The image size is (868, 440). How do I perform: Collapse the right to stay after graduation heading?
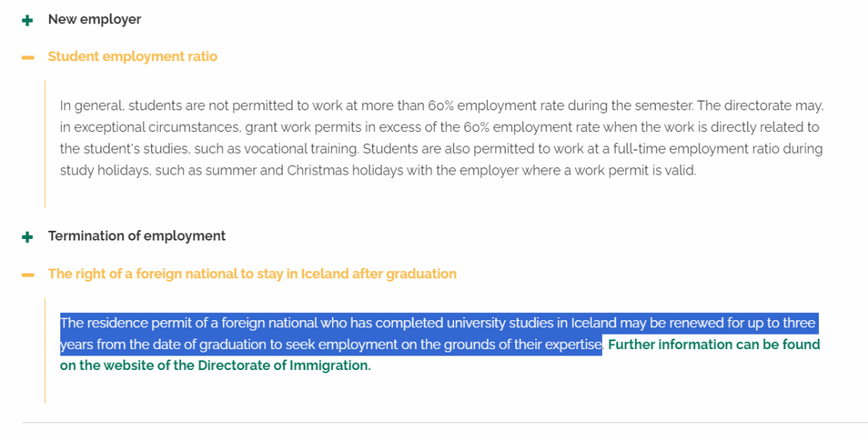[x=252, y=273]
